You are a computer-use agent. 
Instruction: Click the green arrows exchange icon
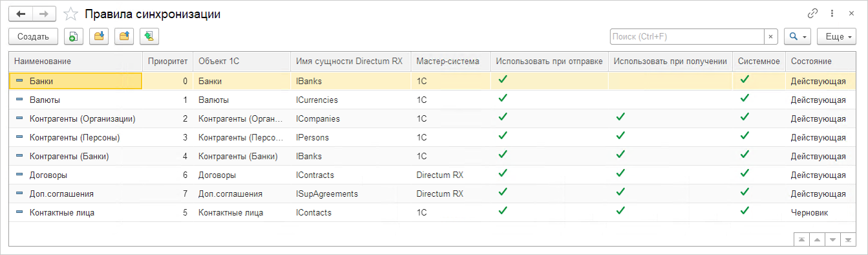click(x=149, y=37)
